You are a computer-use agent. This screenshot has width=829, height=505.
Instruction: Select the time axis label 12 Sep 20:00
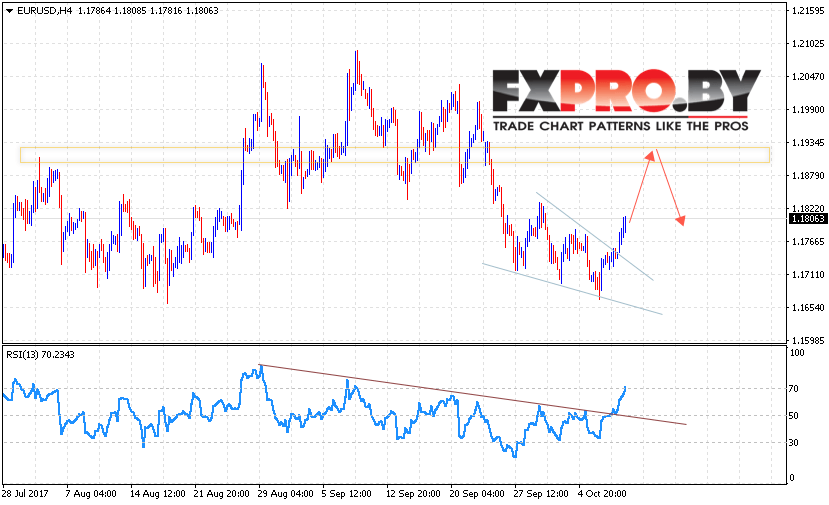(413, 493)
